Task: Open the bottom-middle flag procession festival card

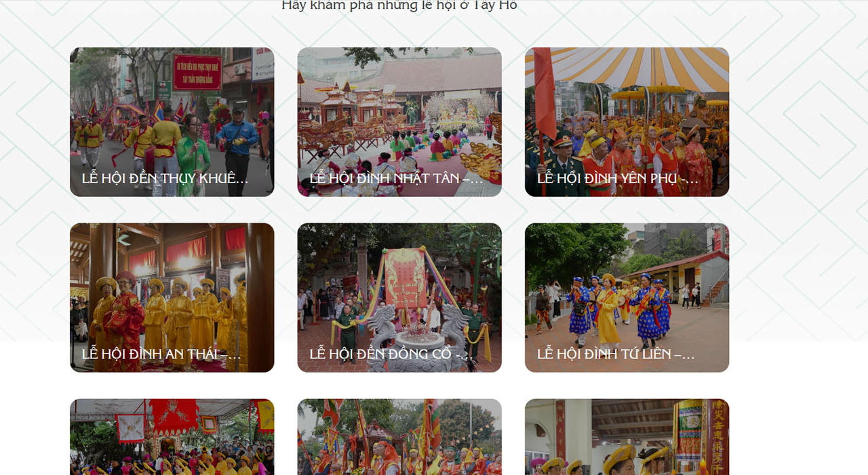Action: coord(399,436)
